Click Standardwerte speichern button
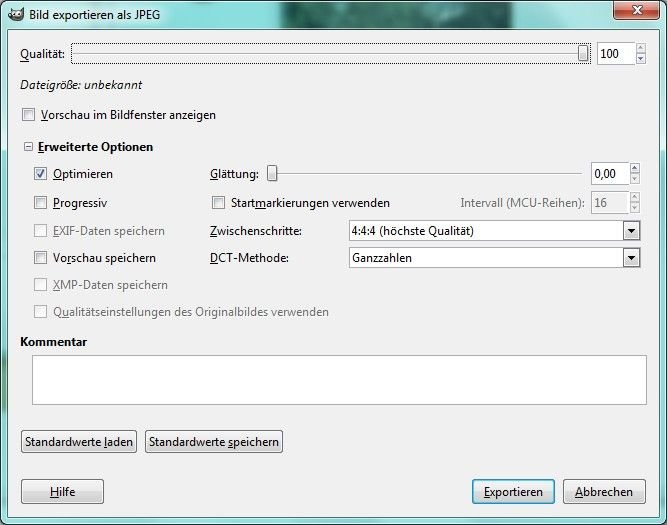The width and height of the screenshot is (667, 525). point(214,442)
